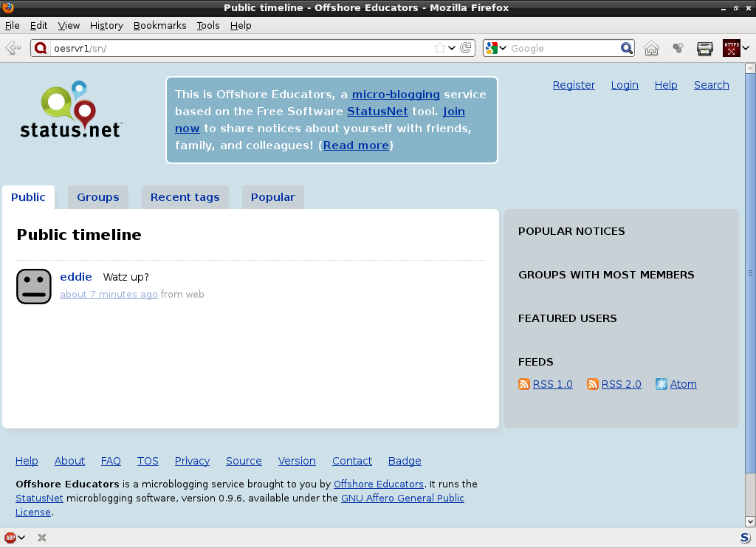Click the RSS 2.0 feed icon
This screenshot has width=756, height=548.
click(x=593, y=384)
